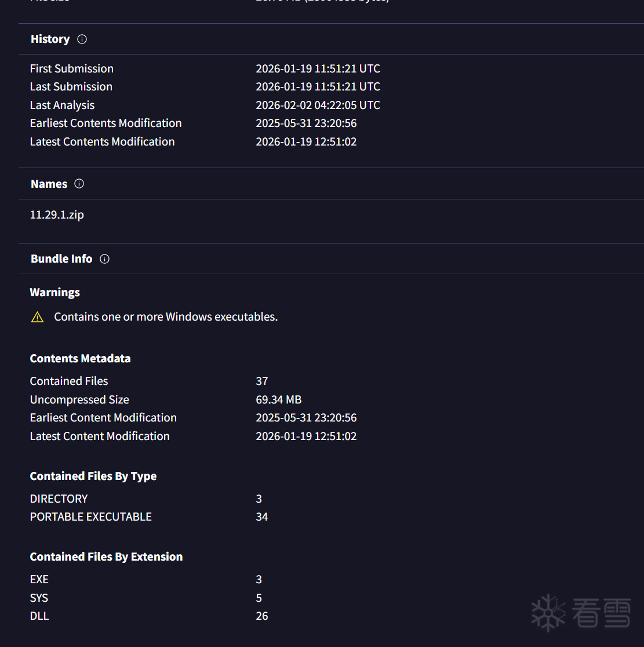The image size is (644, 647).
Task: Click the EXE extension row label
Action: pyautogui.click(x=39, y=579)
